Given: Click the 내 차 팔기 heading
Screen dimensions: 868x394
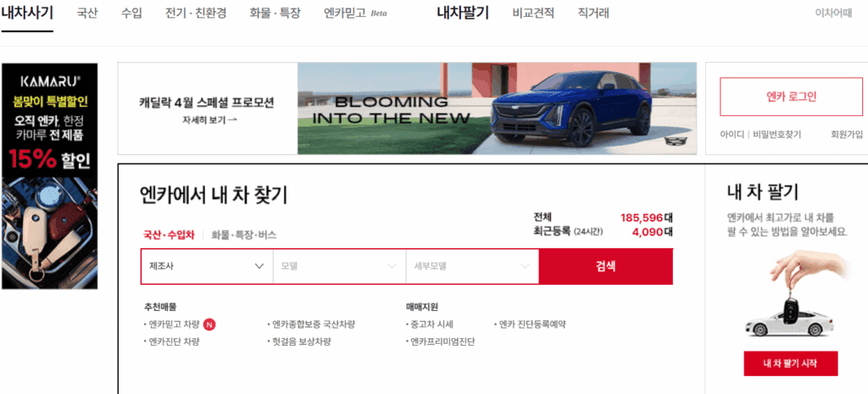Looking at the screenshot, I should coord(763,192).
